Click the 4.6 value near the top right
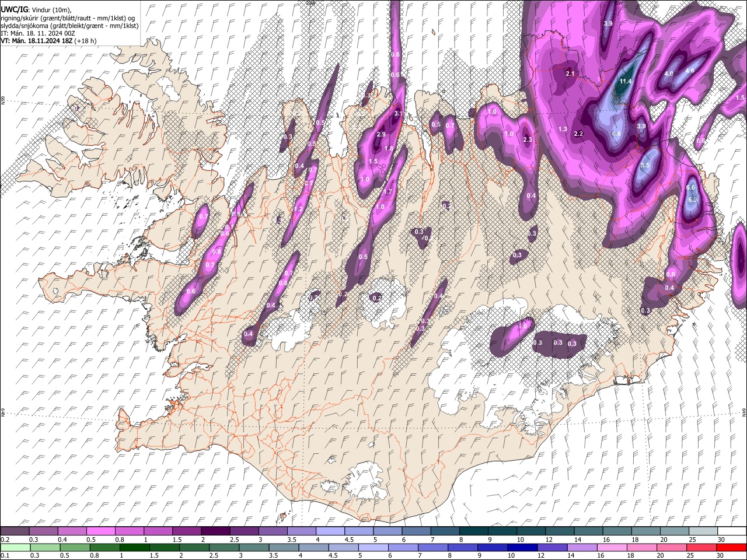The image size is (747, 560). (x=690, y=71)
